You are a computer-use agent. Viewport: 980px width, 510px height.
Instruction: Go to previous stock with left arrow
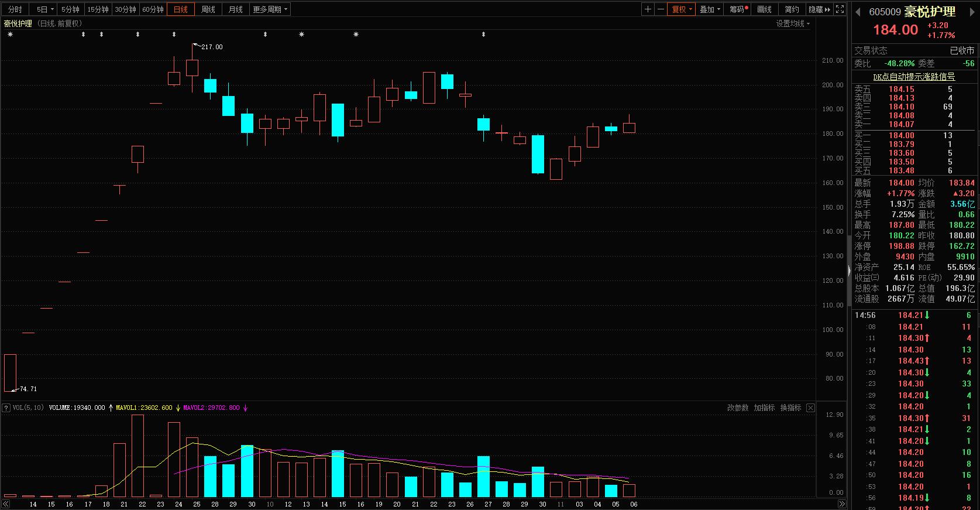pos(859,12)
